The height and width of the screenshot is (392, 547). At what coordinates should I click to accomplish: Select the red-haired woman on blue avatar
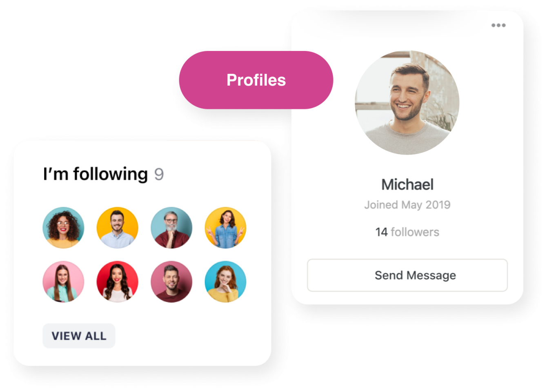[x=225, y=281]
